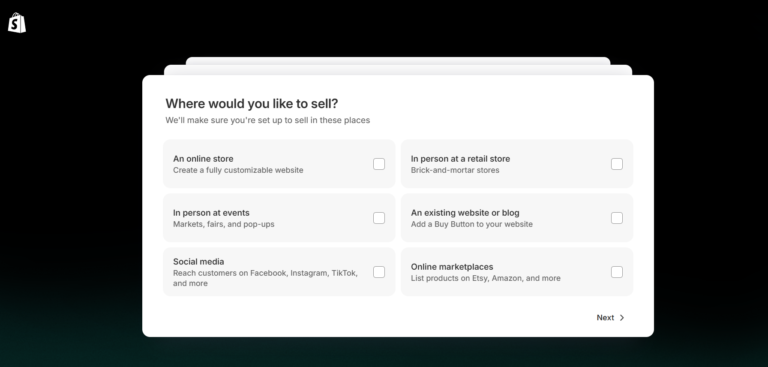Click the Online marketplaces card title
This screenshot has width=768, height=367.
click(x=452, y=267)
